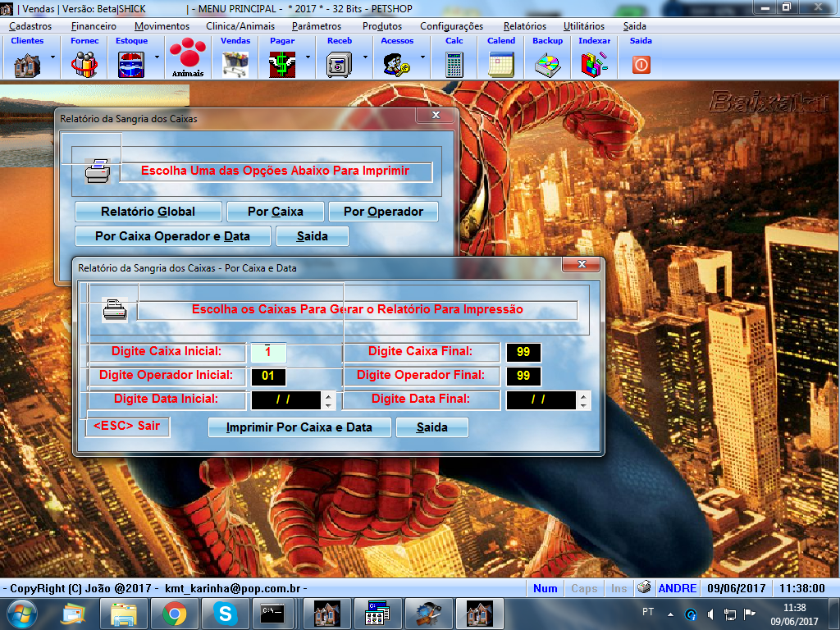Focus the Data Inicial date field
The image size is (840, 630).
pyautogui.click(x=286, y=399)
